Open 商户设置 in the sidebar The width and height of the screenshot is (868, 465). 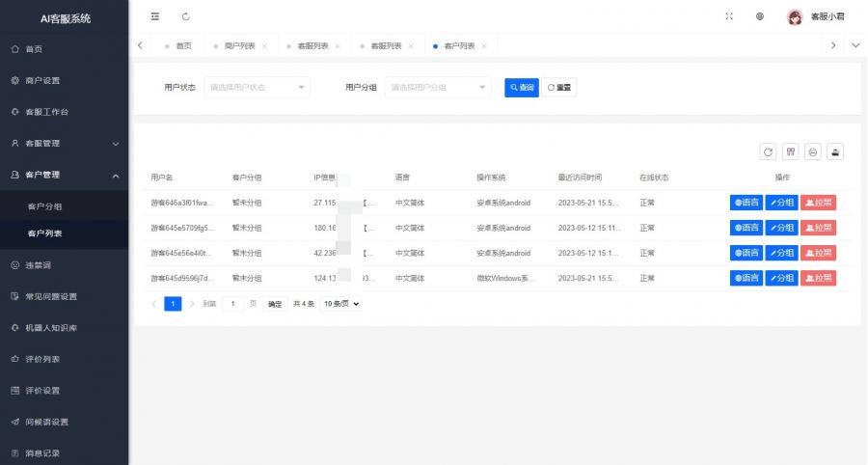tap(65, 80)
